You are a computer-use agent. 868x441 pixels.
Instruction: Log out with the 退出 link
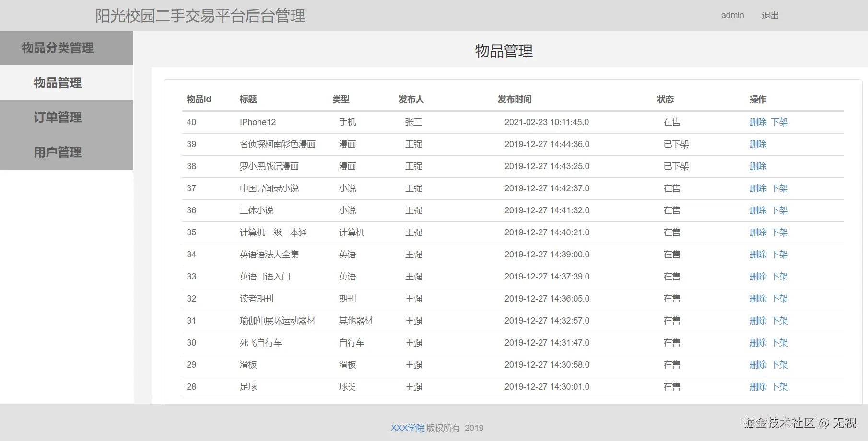pos(770,15)
